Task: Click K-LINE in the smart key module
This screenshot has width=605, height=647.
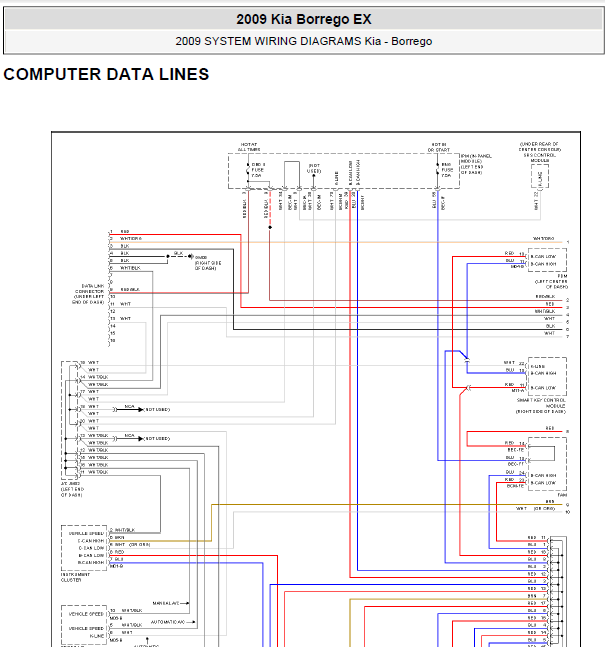Action: [538, 366]
